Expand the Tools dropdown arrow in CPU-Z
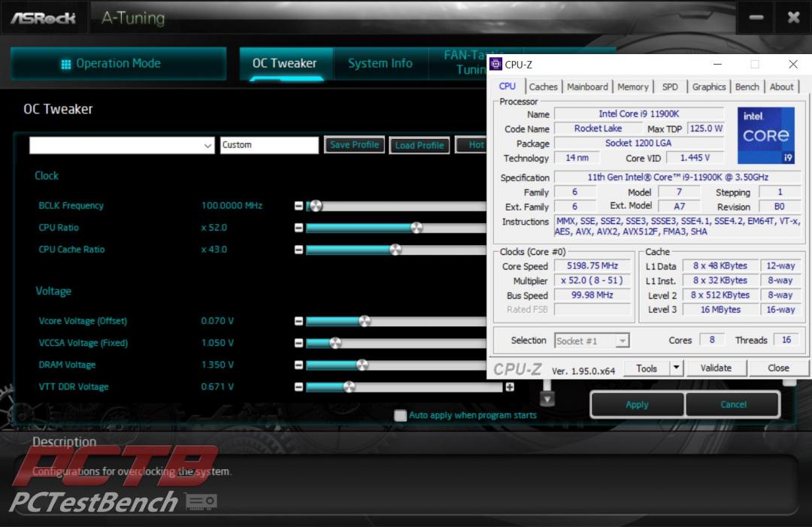This screenshot has height=527, width=812. (x=677, y=368)
